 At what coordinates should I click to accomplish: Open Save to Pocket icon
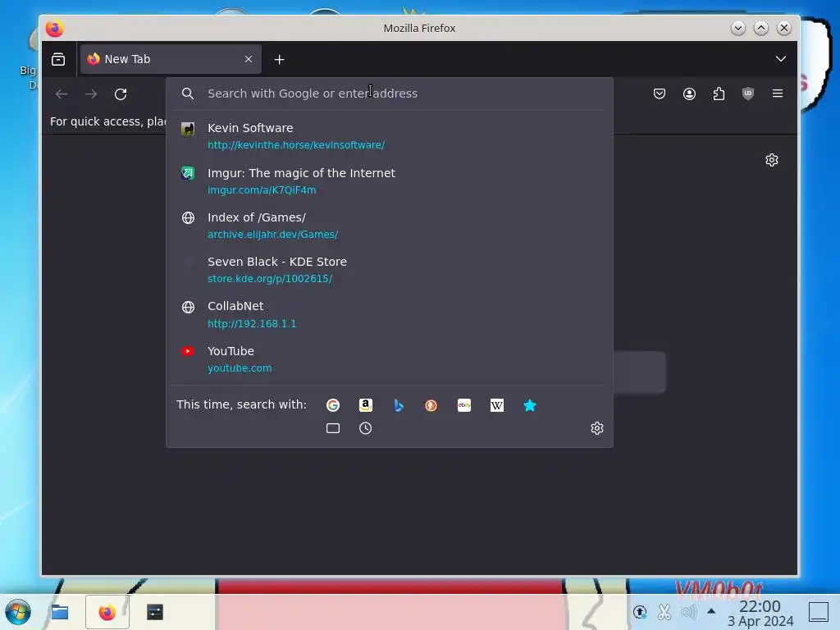click(x=660, y=94)
